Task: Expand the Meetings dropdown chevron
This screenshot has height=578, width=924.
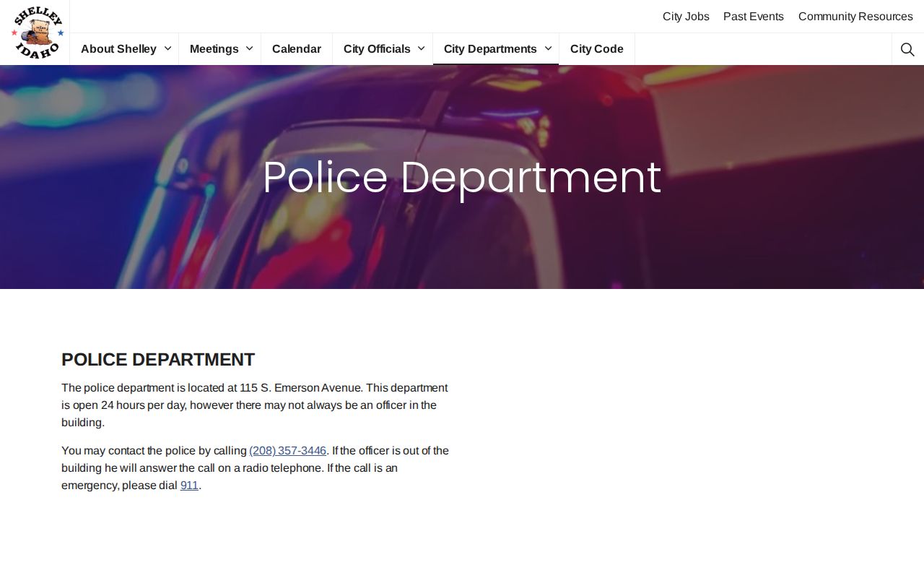Action: [x=250, y=48]
